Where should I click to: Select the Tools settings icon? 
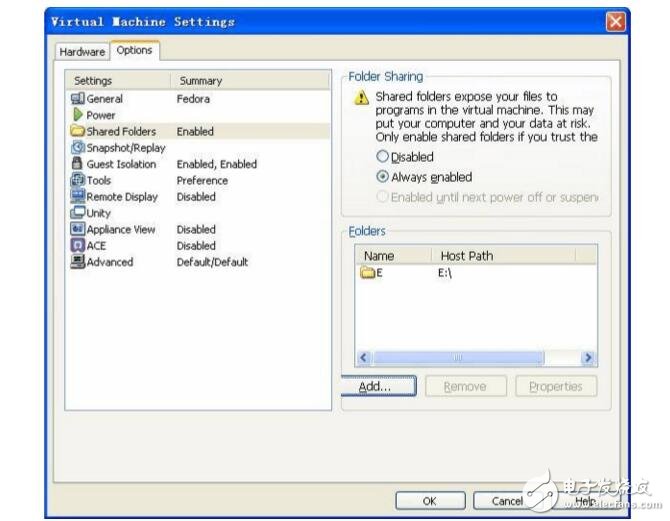77,181
